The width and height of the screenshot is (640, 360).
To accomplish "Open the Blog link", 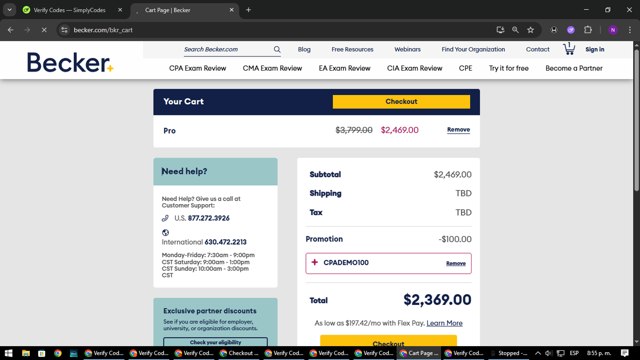I will [304, 49].
